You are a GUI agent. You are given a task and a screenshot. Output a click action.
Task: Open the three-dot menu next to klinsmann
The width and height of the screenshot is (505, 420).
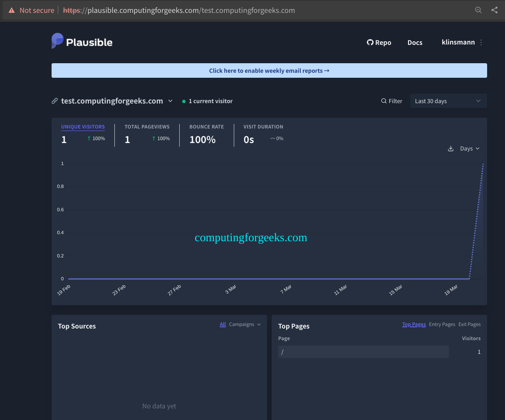coord(481,42)
